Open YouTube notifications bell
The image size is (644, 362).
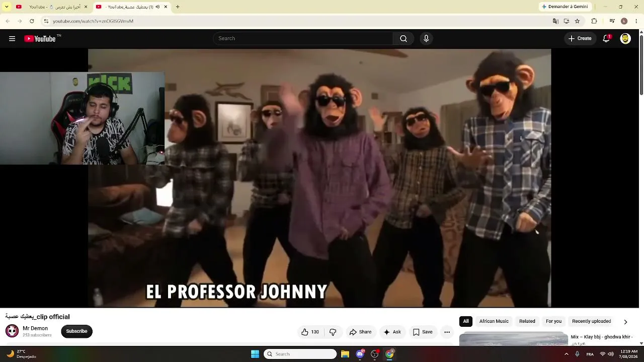[606, 39]
